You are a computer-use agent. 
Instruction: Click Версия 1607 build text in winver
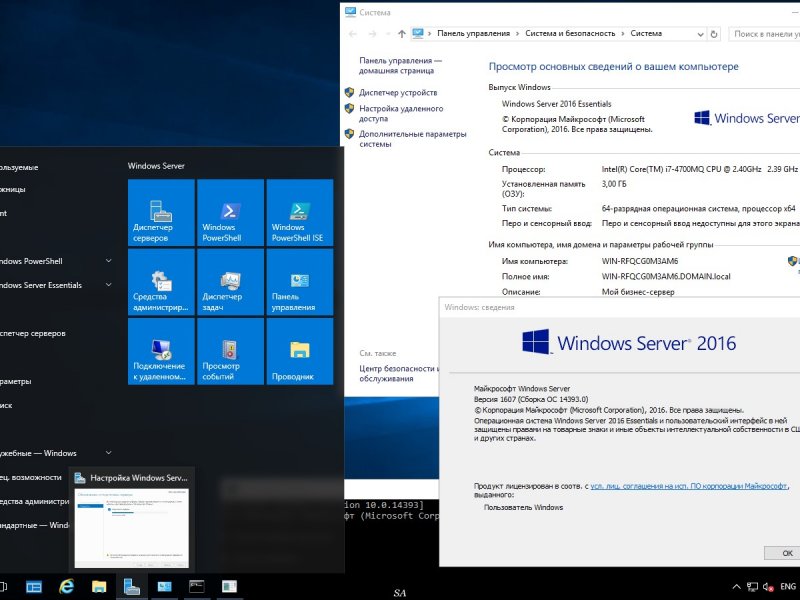point(531,399)
